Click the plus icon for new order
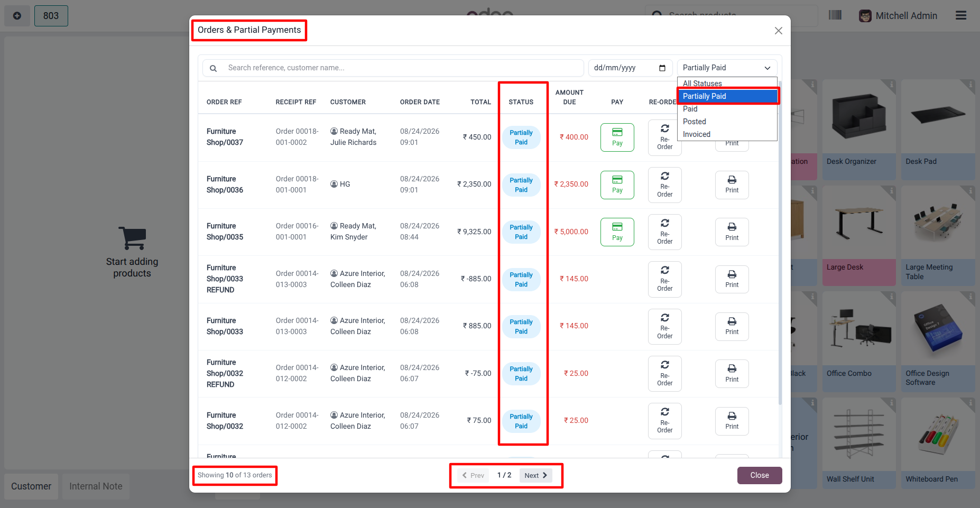Viewport: 980px width, 508px height. click(17, 16)
